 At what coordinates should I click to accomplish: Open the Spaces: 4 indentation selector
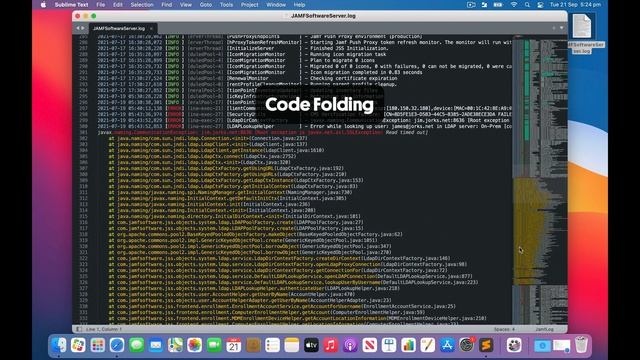[x=504, y=329]
